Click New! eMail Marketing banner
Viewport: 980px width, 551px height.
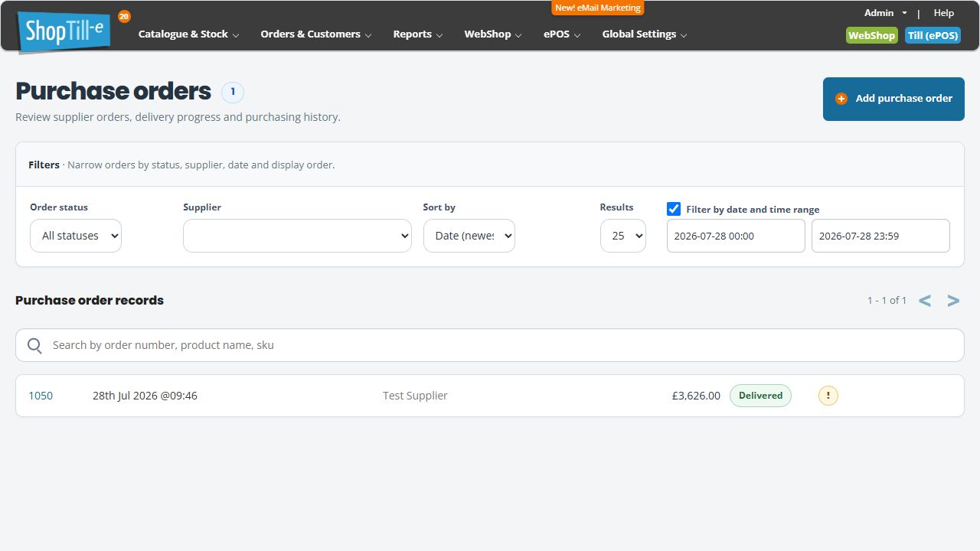coord(598,8)
